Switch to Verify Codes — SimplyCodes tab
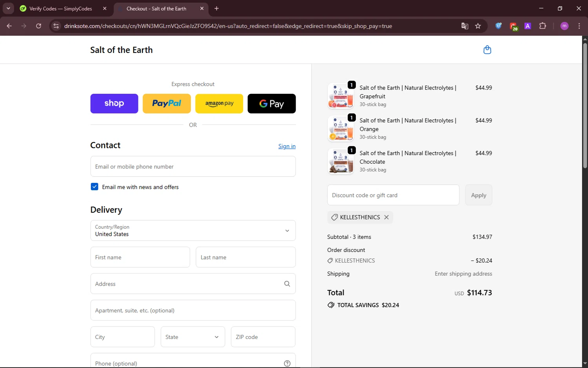 (61, 9)
